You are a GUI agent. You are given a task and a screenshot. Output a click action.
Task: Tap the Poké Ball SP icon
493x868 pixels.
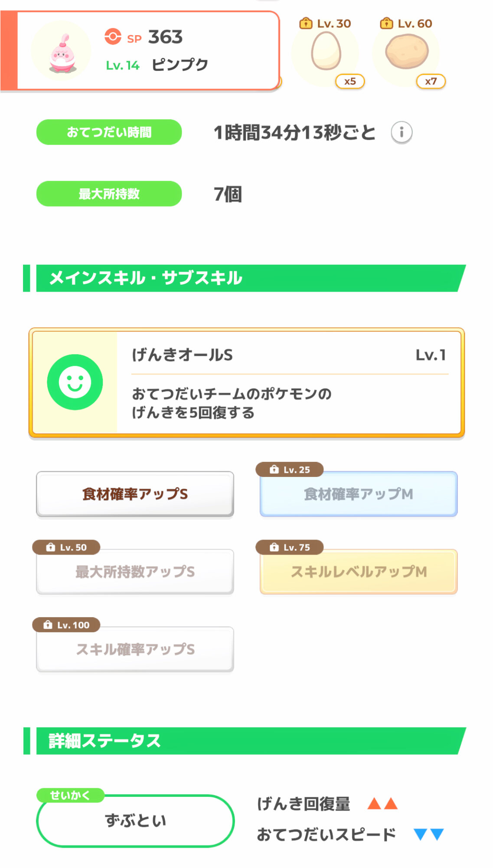pos(113,37)
